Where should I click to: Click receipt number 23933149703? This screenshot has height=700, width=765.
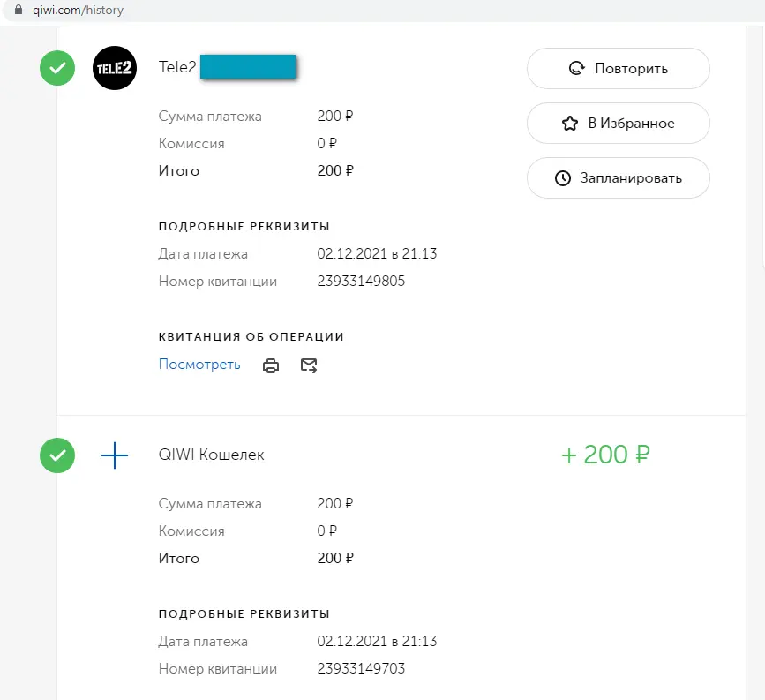361,669
